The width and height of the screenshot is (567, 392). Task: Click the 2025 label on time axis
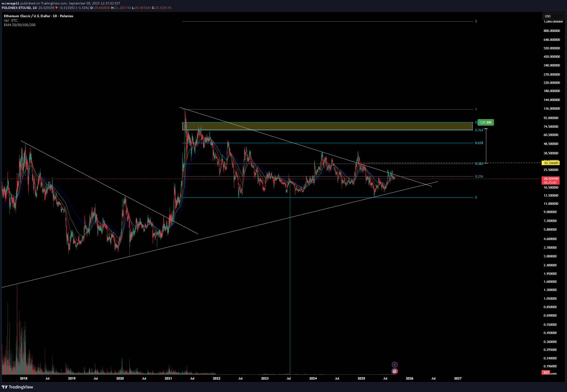click(361, 378)
